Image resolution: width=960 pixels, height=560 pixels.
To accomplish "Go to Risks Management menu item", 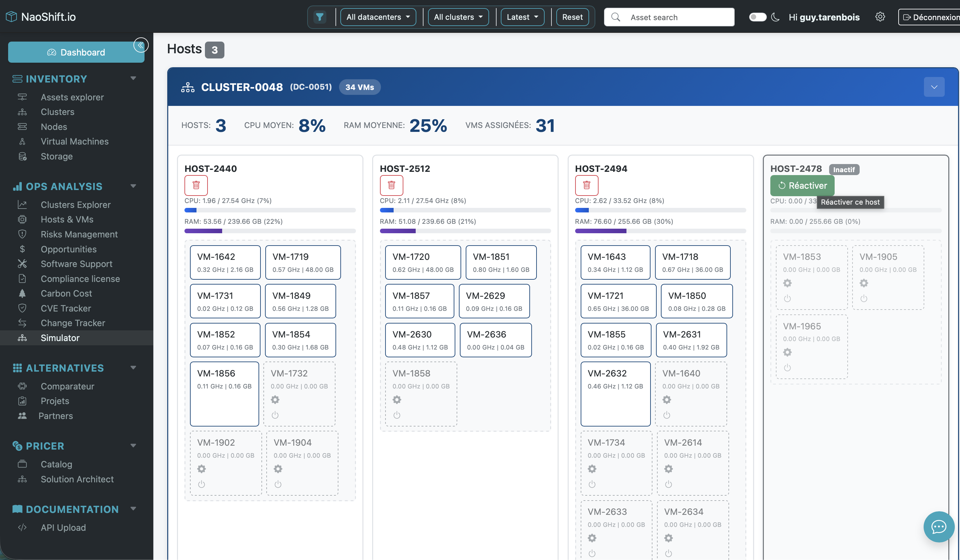I will pos(79,234).
